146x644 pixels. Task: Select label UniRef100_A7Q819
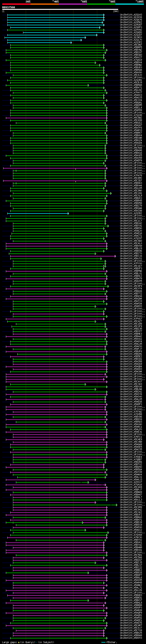click(x=131, y=60)
